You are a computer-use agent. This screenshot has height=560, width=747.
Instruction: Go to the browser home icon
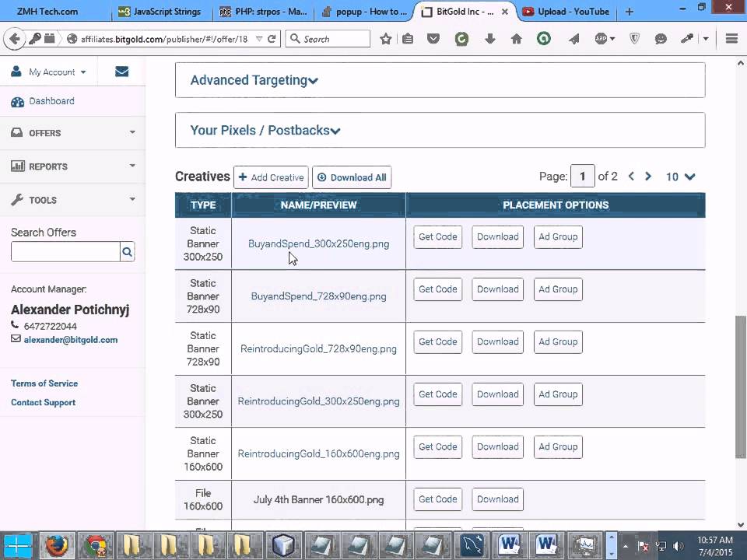tap(517, 39)
